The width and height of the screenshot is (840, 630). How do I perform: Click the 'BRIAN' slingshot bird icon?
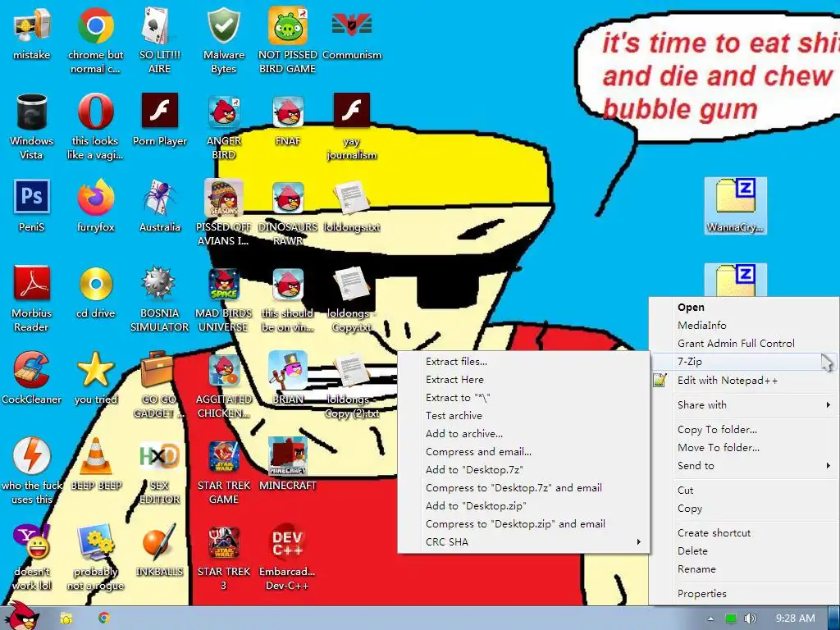(288, 370)
